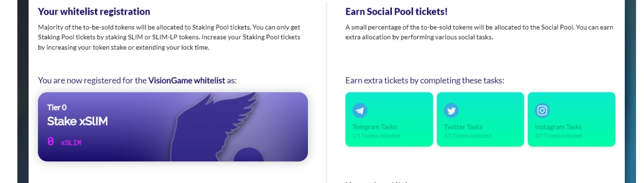The height and width of the screenshot is (183, 644).
Task: Click '3/3 Tickets collected' under Twitter Tasks
Action: tap(467, 136)
